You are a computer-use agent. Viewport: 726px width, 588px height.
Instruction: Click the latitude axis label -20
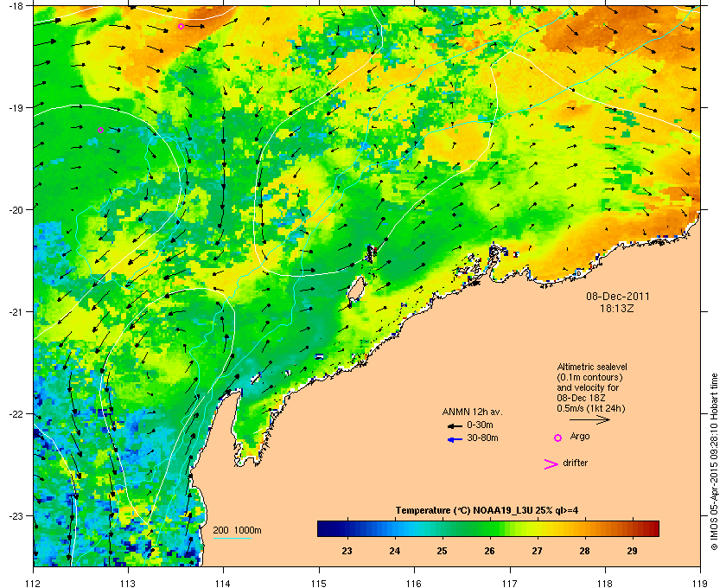click(16, 210)
